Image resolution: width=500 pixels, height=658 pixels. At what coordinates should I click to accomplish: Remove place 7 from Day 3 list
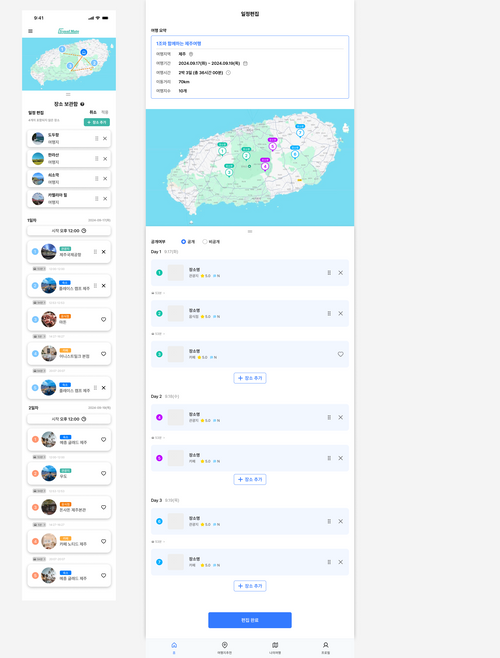coord(340,562)
